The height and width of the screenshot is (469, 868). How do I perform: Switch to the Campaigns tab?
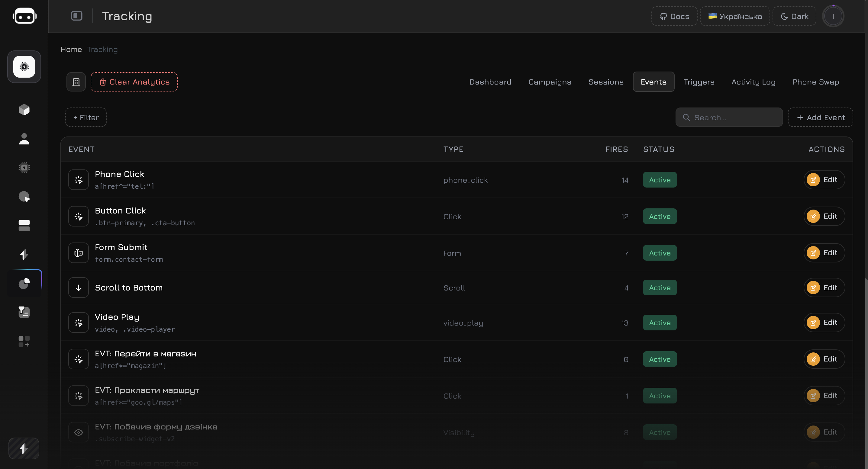point(550,82)
